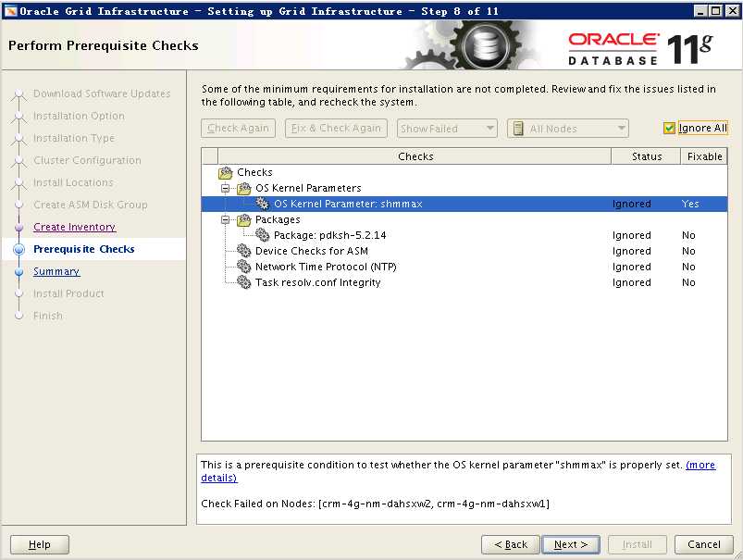Go to the Create Inventory step
Screen dimensions: 743x560
(x=74, y=227)
